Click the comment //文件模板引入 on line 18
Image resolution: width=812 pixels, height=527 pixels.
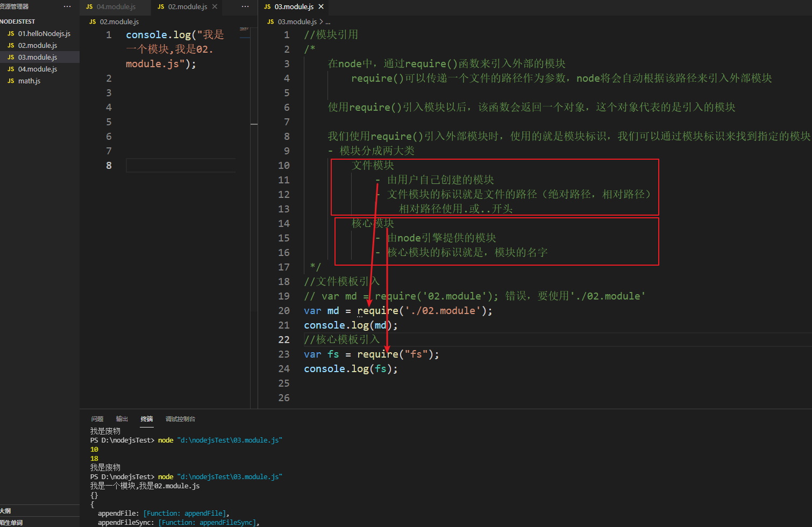[x=342, y=282]
